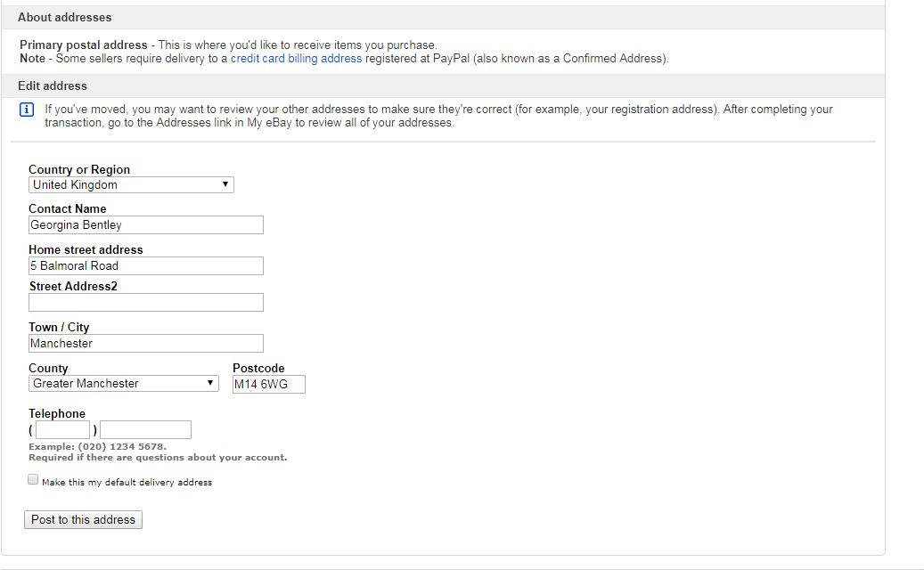Focus the main telephone number field

pos(145,430)
